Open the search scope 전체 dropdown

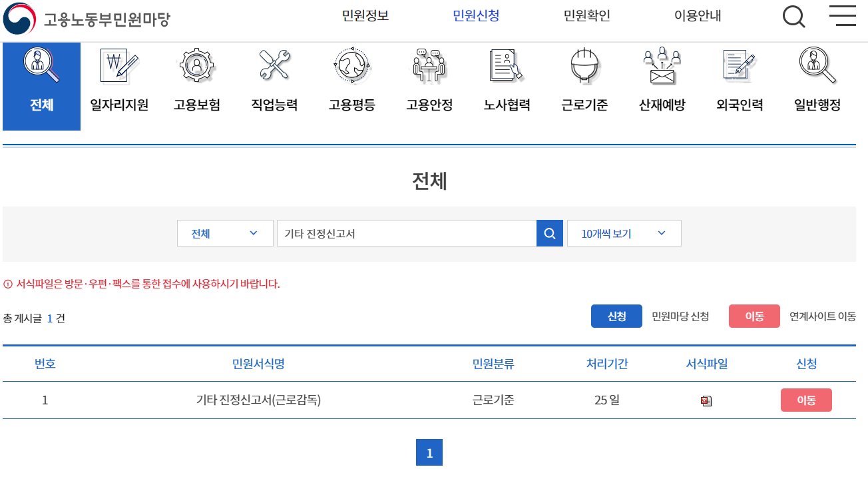(225, 233)
